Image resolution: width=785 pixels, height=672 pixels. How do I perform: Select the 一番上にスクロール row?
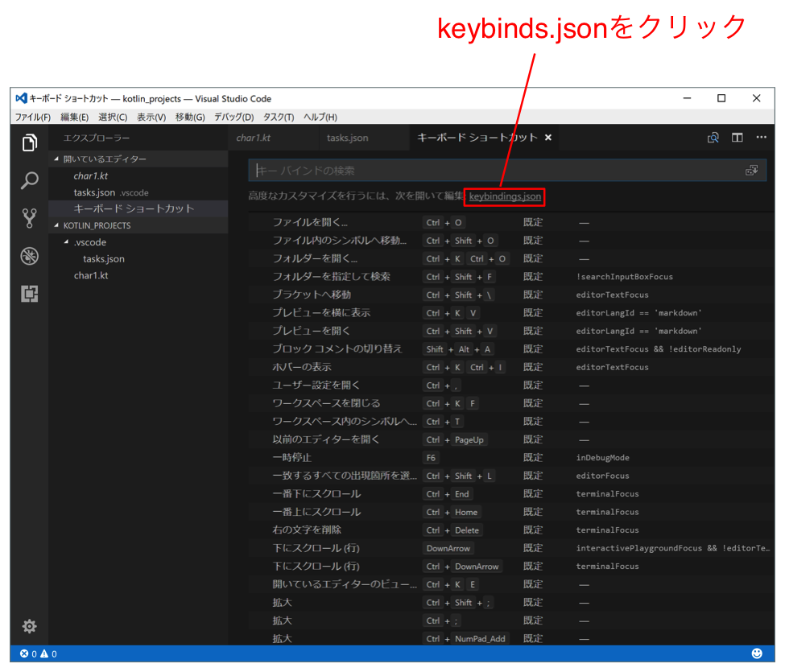(511, 512)
